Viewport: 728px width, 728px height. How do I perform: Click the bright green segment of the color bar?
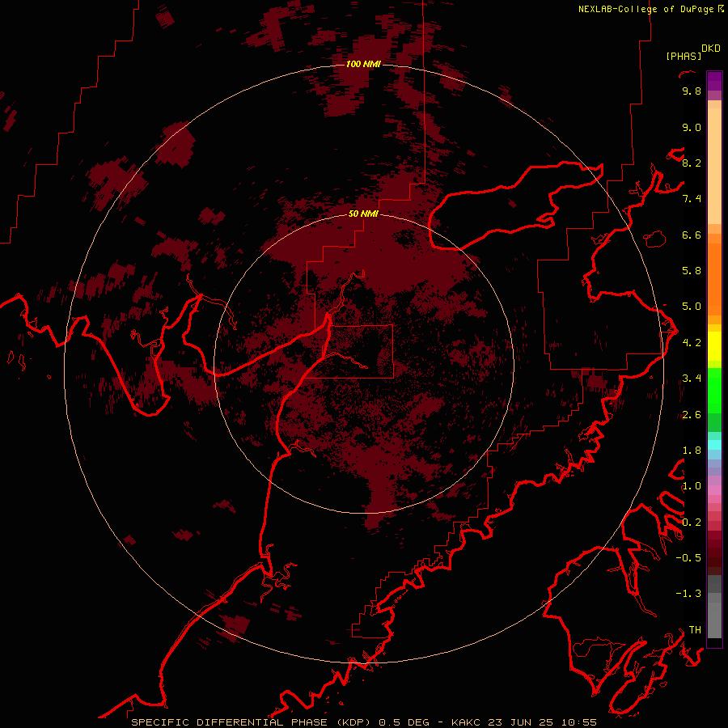[x=714, y=390]
